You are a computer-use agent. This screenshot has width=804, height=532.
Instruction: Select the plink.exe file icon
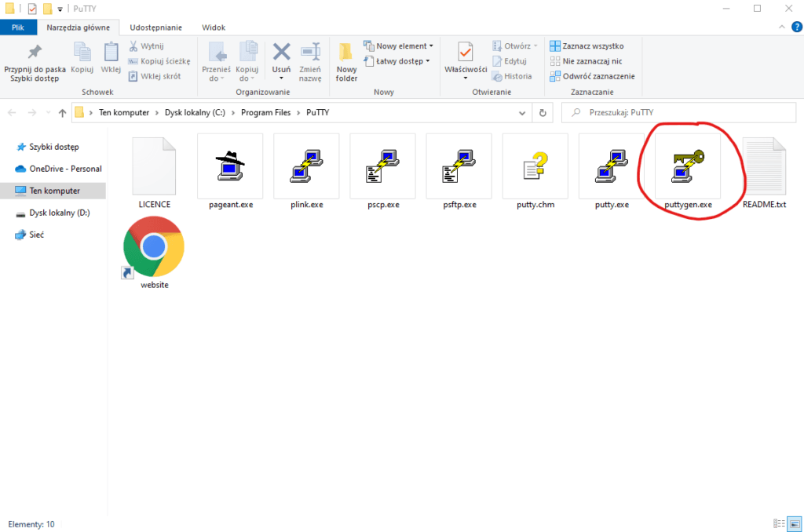tap(307, 172)
